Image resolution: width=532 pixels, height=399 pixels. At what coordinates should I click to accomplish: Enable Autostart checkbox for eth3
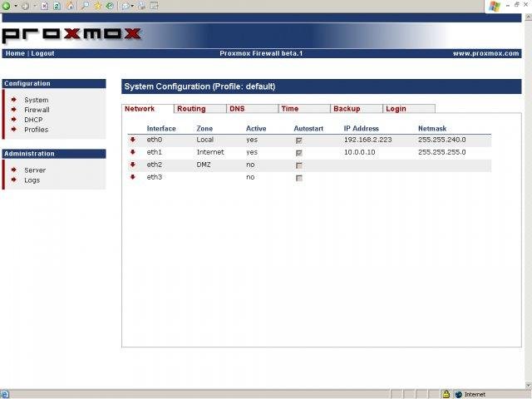coord(299,178)
